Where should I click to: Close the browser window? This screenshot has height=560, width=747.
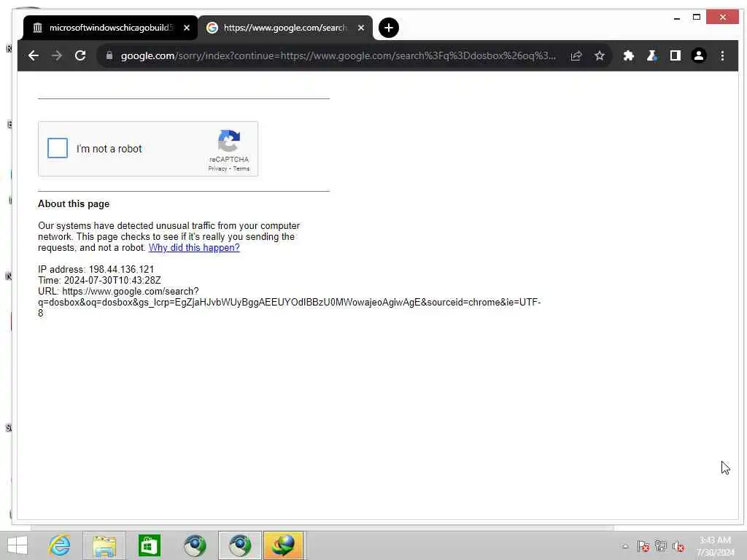[723, 17]
